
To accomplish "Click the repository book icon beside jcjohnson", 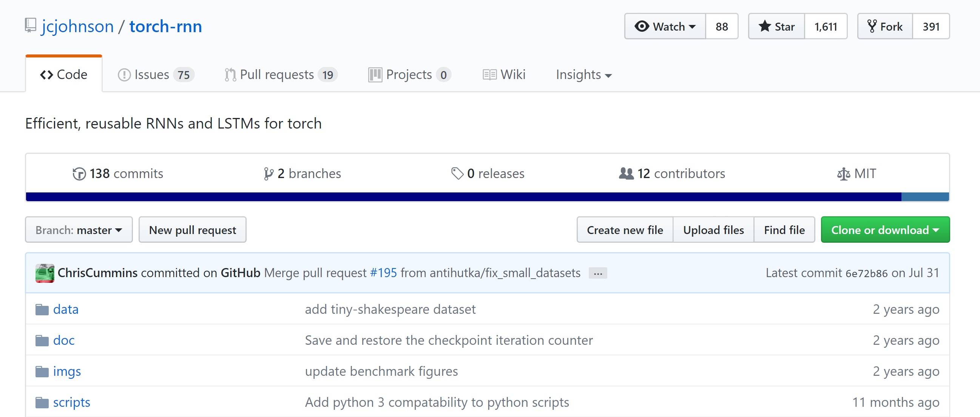I will pos(31,25).
